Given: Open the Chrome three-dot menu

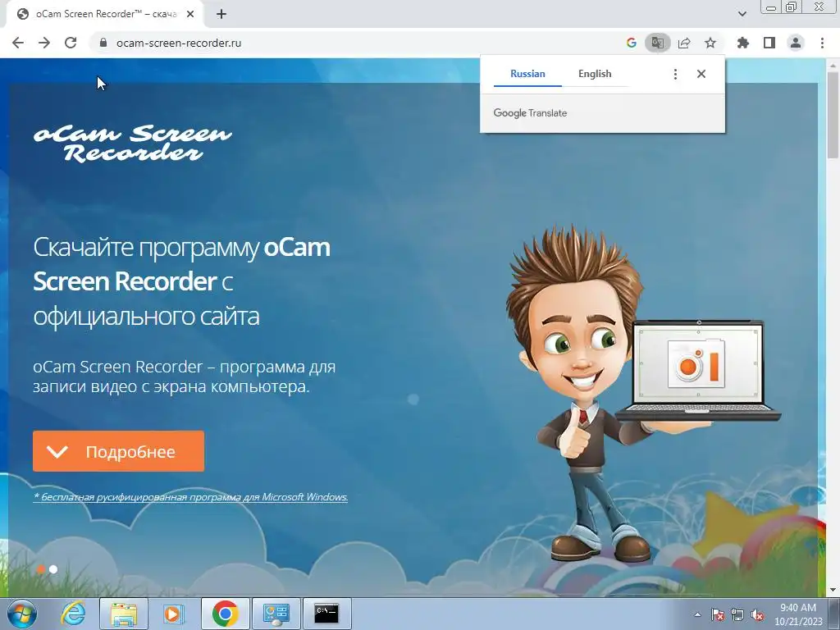Looking at the screenshot, I should coord(822,43).
